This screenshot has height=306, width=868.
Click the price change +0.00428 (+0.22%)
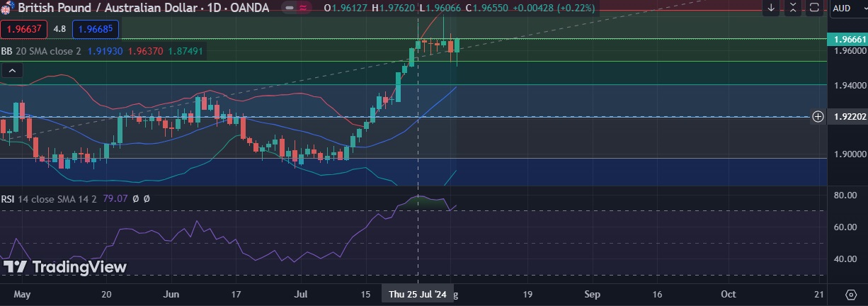553,8
